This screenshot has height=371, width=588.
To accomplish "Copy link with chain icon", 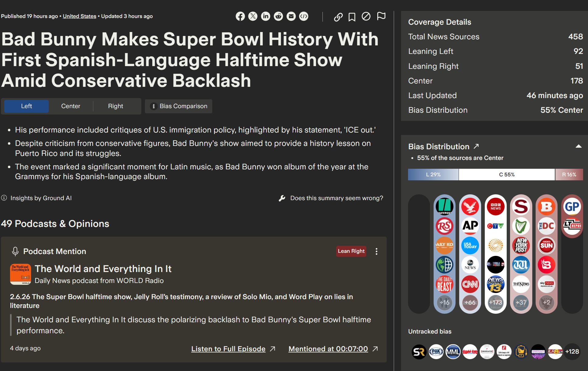I will [x=338, y=17].
